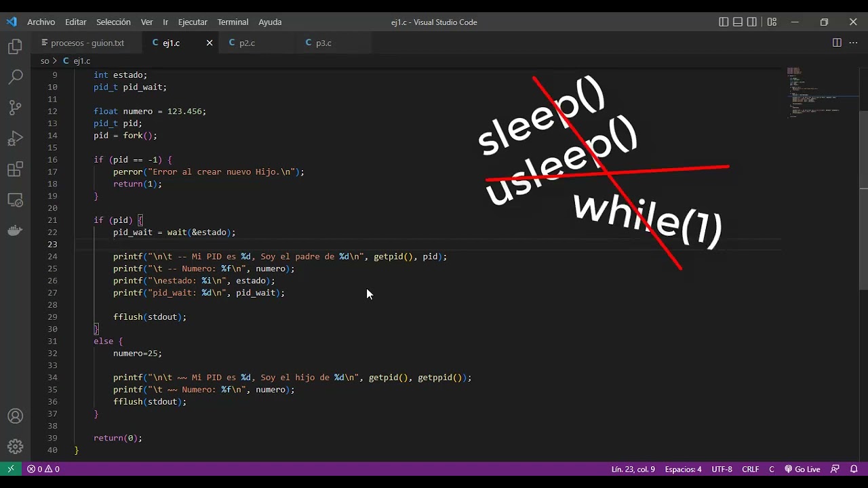
Task: Open the Search view icon
Action: pyautogui.click(x=15, y=77)
